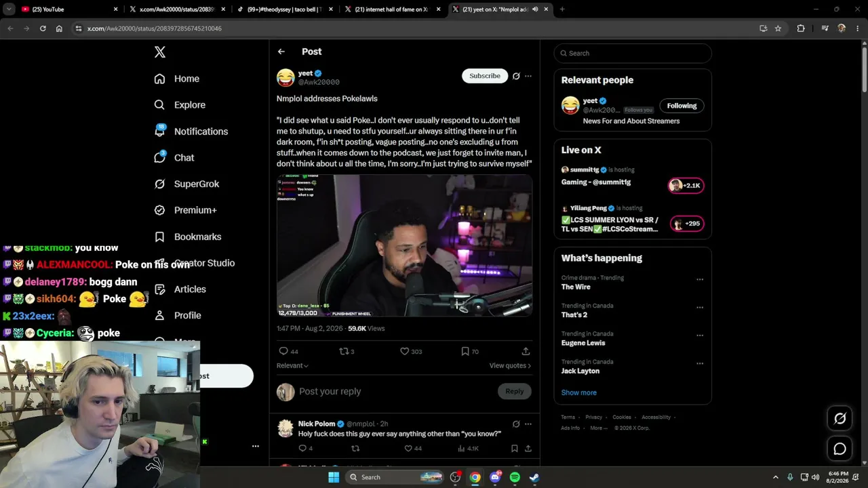Open the Chrome extensions puzzle icon
The height and width of the screenshot is (488, 868).
801,28
